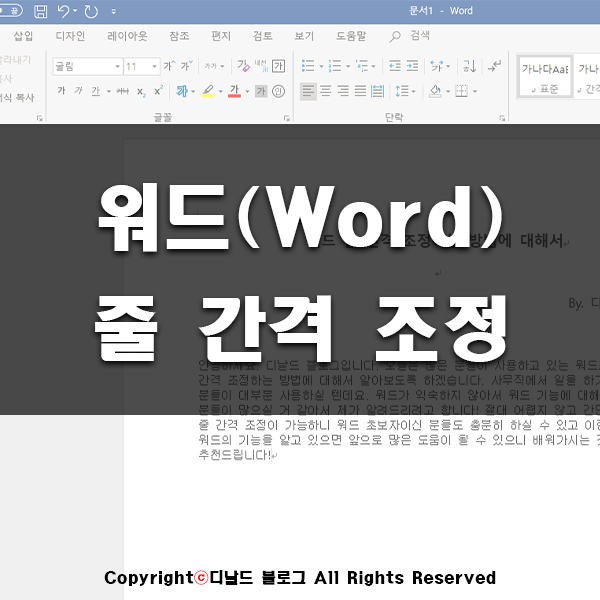Toggle show/hide paragraph marks
This screenshot has width=600, height=600.
click(494, 66)
